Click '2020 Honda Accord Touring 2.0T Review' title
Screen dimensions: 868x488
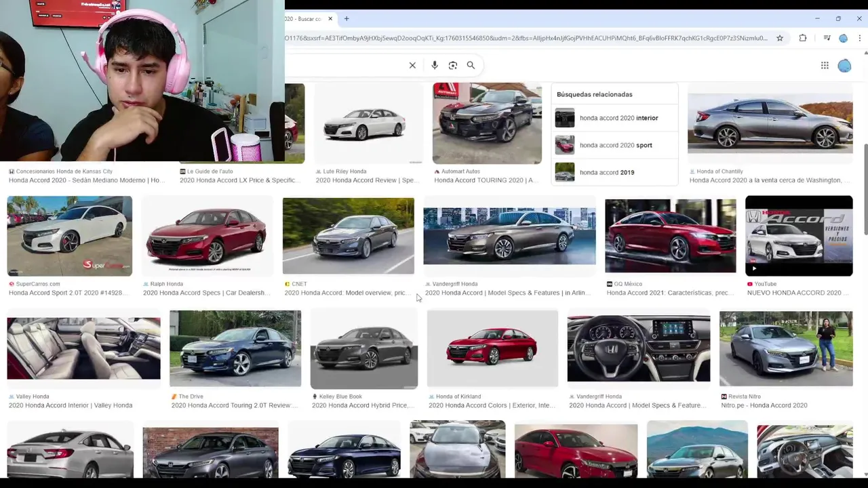235,405
